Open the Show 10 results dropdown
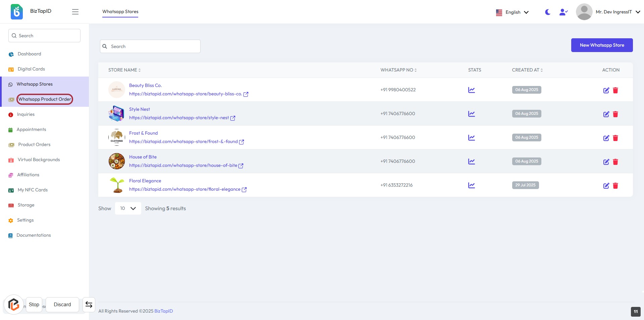Image resolution: width=644 pixels, height=320 pixels. 128,209
